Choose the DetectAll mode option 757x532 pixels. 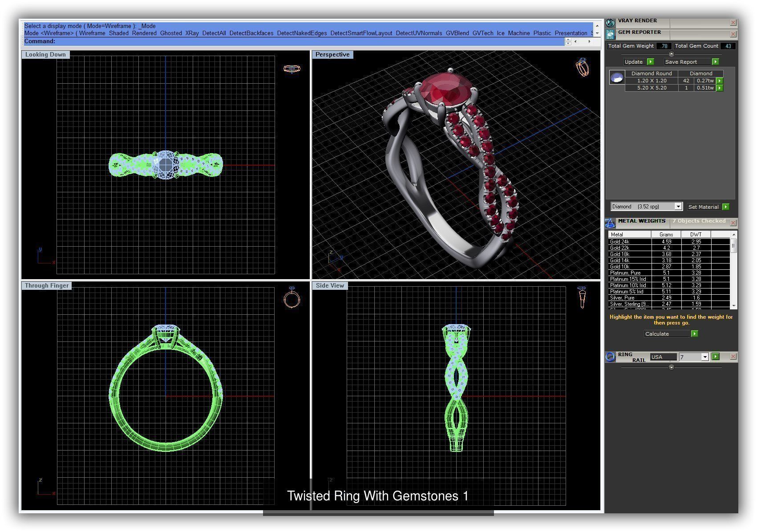click(x=214, y=33)
